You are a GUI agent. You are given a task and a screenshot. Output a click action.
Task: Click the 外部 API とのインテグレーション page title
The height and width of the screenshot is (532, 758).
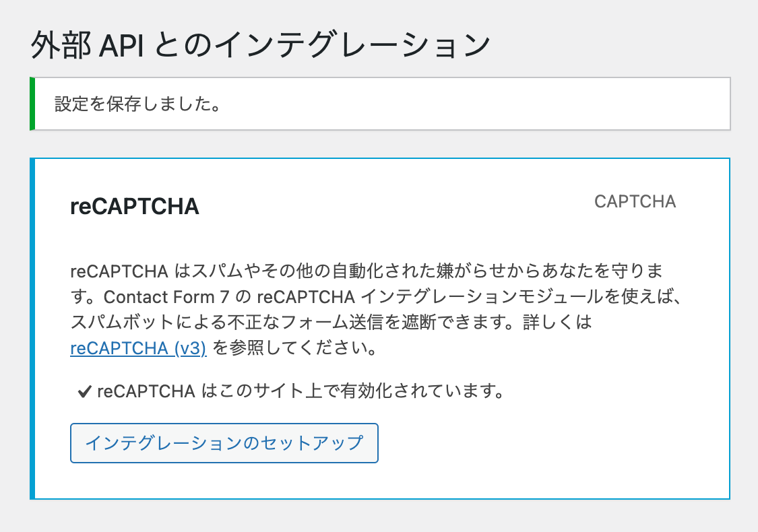pos(259,46)
